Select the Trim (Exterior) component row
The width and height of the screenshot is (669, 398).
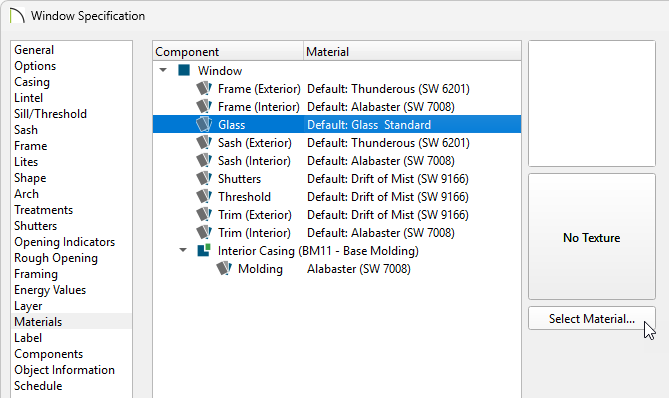tap(337, 215)
